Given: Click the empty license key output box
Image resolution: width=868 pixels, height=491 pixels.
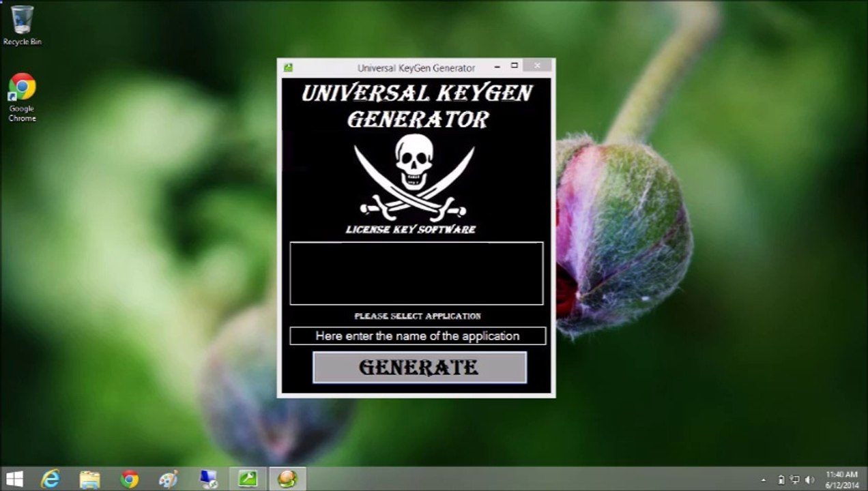Looking at the screenshot, I should [x=416, y=273].
